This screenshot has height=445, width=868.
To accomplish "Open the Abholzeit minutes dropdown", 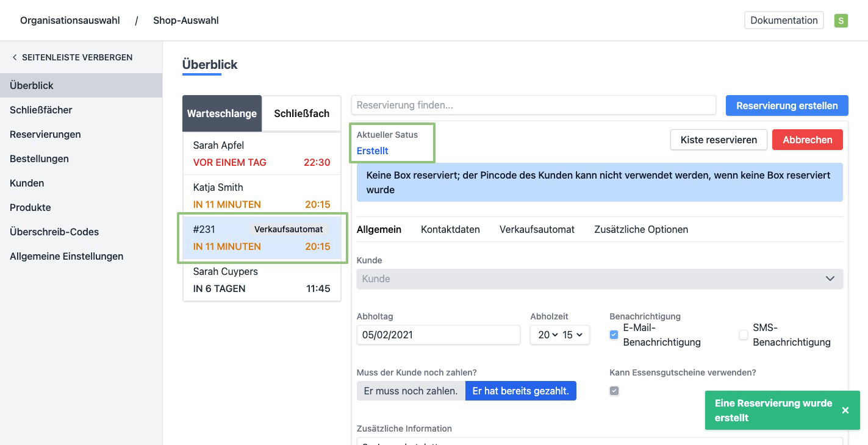I will tap(573, 335).
